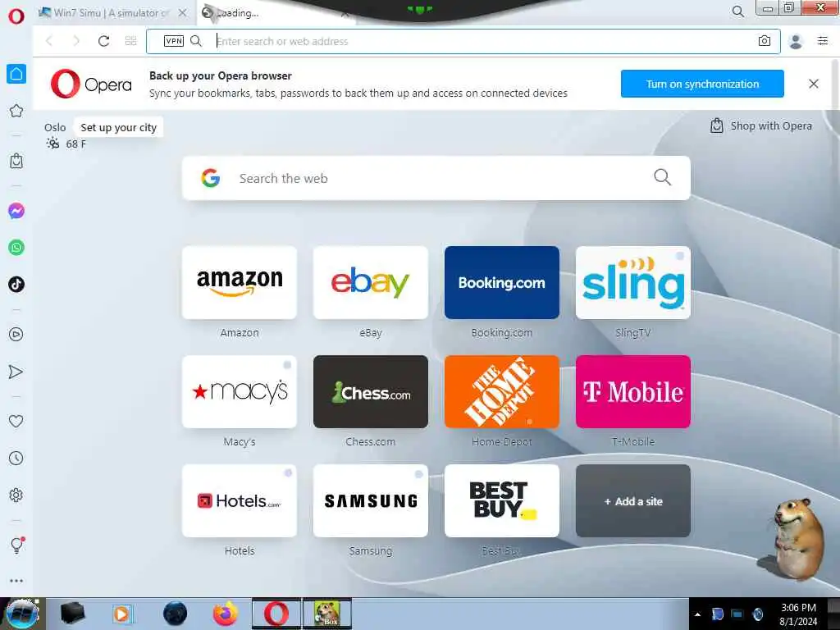
Task: Open the sidebar My Flow arrow icon
Action: [16, 372]
